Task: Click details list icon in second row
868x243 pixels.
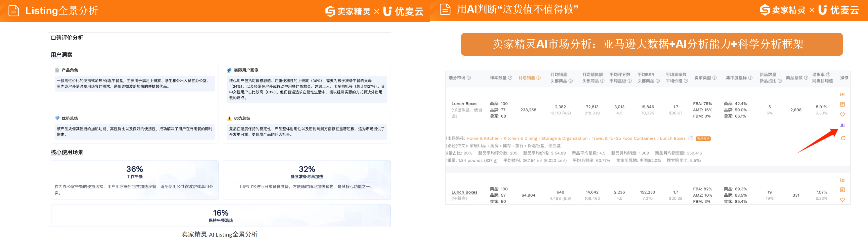Action: pyautogui.click(x=842, y=190)
